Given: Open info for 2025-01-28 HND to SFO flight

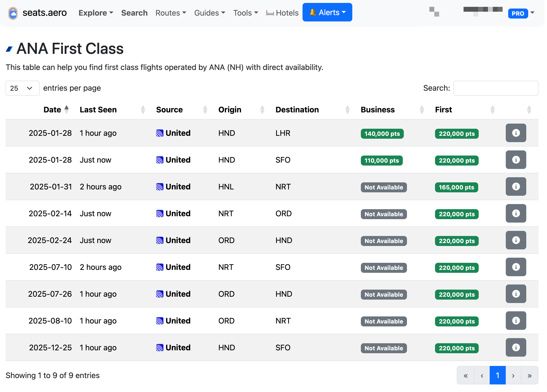Looking at the screenshot, I should click(516, 160).
